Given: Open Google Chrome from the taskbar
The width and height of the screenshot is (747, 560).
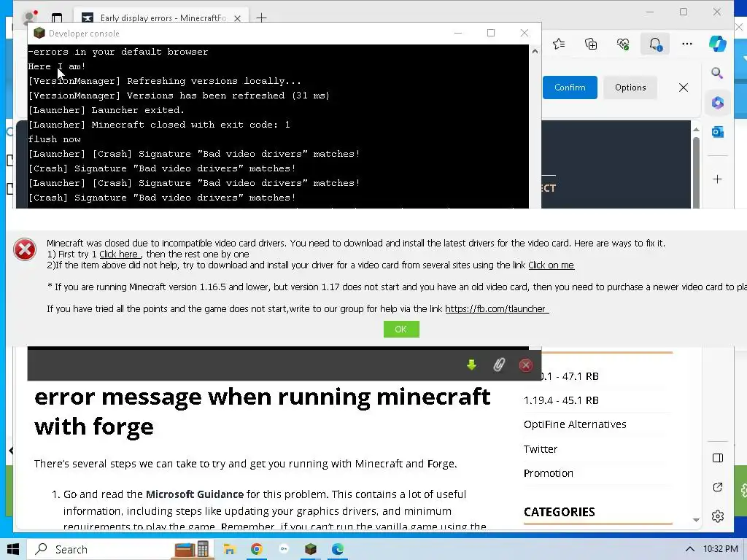Looking at the screenshot, I should click(x=256, y=549).
